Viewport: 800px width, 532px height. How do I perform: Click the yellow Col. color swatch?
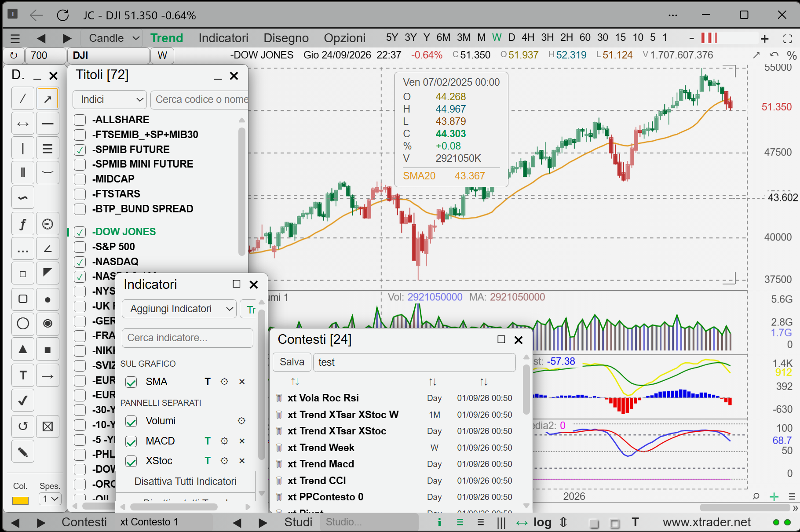[20, 500]
